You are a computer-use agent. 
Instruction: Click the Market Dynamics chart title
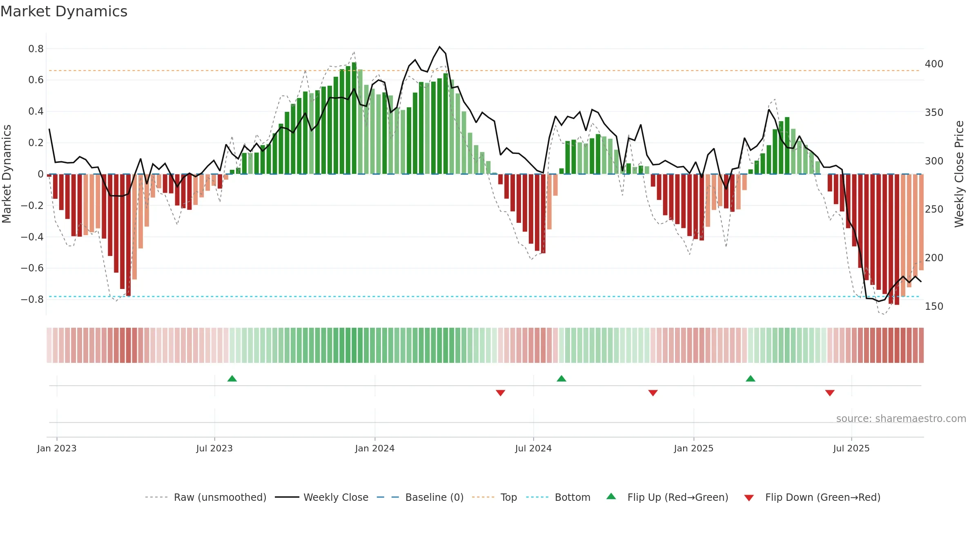[x=64, y=11]
